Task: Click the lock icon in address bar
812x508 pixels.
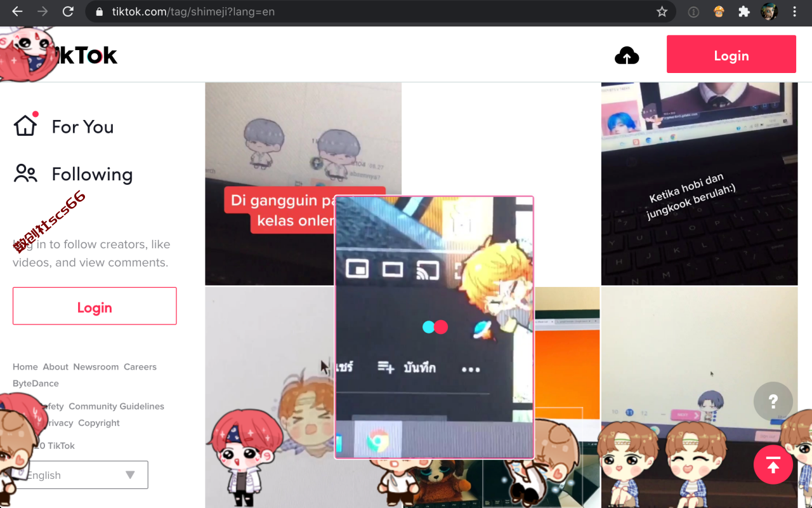Action: pos(98,11)
